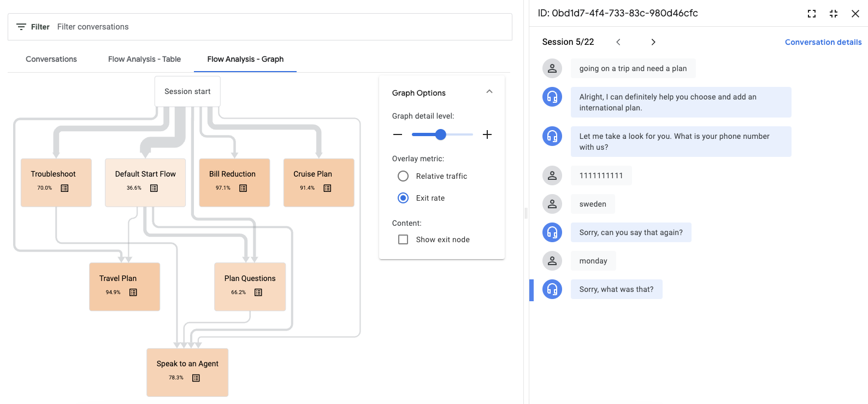Increase graph detail level with plus button
The width and height of the screenshot is (868, 404).
coord(487,134)
